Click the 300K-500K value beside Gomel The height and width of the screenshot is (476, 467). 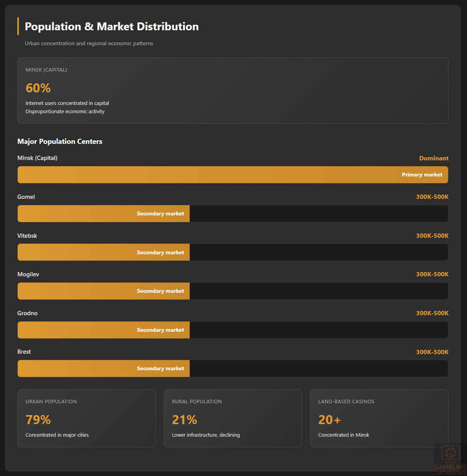(x=432, y=197)
